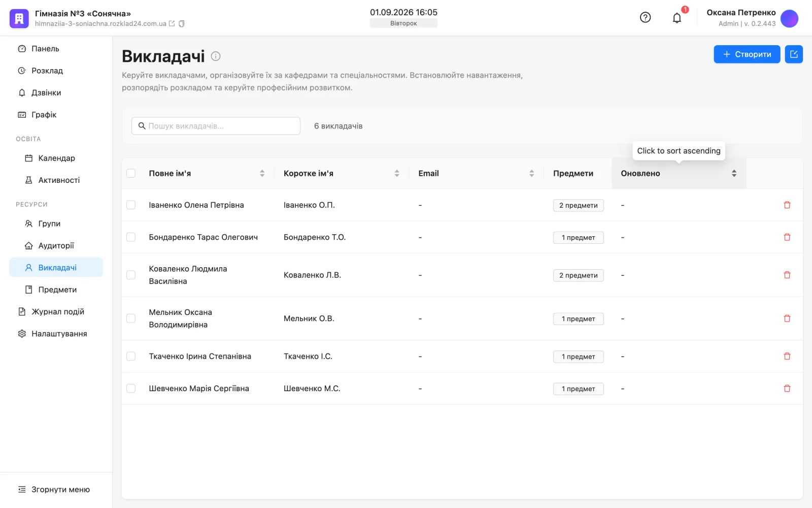The image size is (812, 508).
Task: Select checkbox for Коваленко Людмила Василівна
Action: tap(131, 275)
